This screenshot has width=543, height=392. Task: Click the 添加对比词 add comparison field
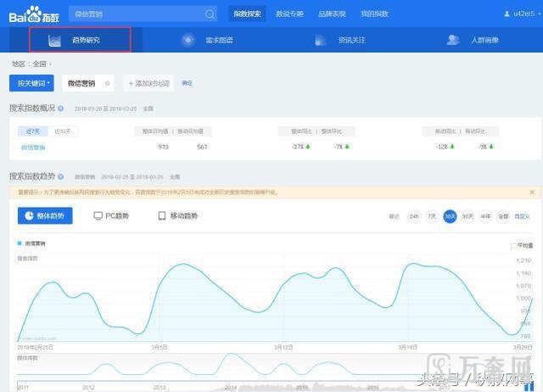pyautogui.click(x=148, y=83)
